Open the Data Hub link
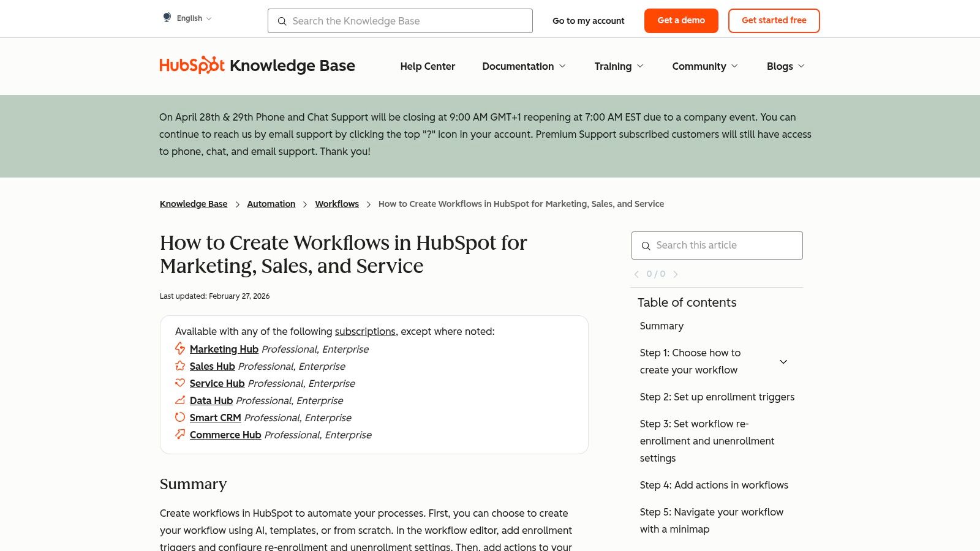 click(211, 400)
